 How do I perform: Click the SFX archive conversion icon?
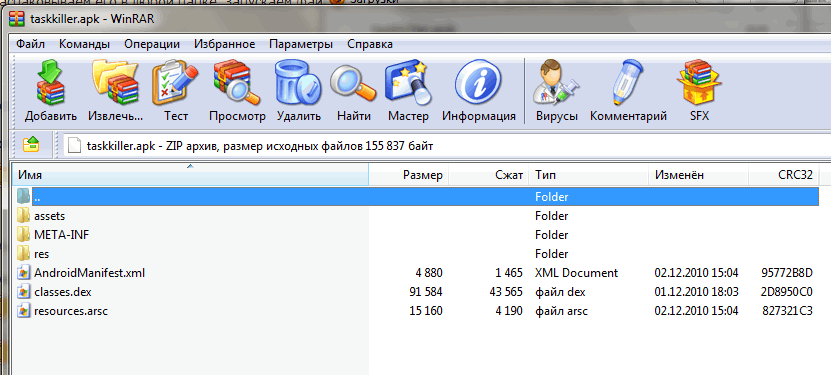(699, 82)
